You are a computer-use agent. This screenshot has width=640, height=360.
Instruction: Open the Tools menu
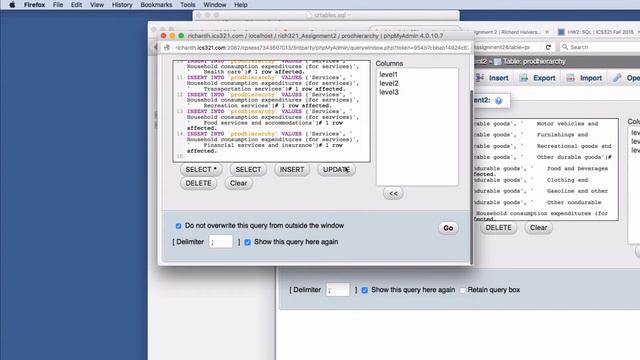[188, 5]
